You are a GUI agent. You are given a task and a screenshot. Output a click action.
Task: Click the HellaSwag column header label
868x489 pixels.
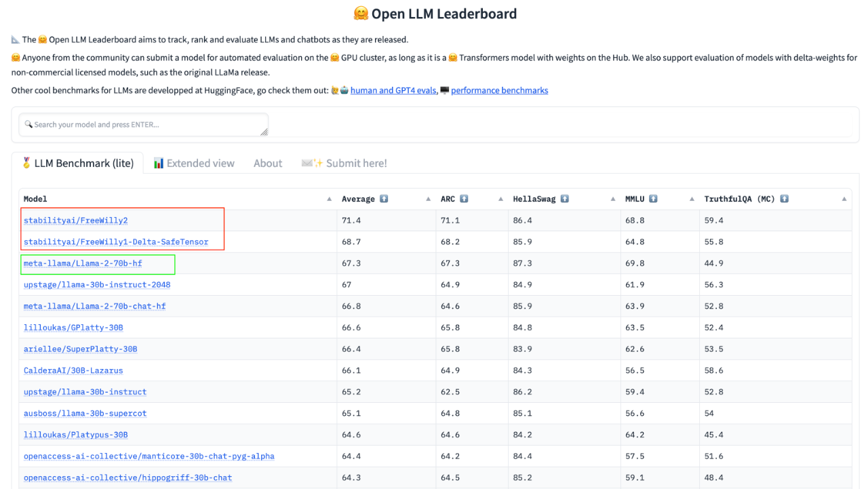[x=534, y=199]
